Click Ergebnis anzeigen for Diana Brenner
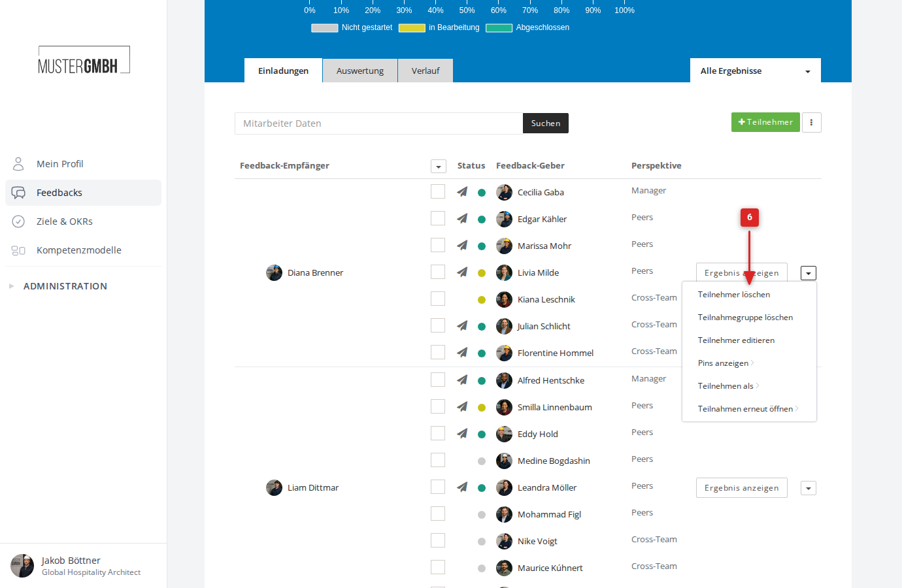This screenshot has width=902, height=588. coord(741,273)
